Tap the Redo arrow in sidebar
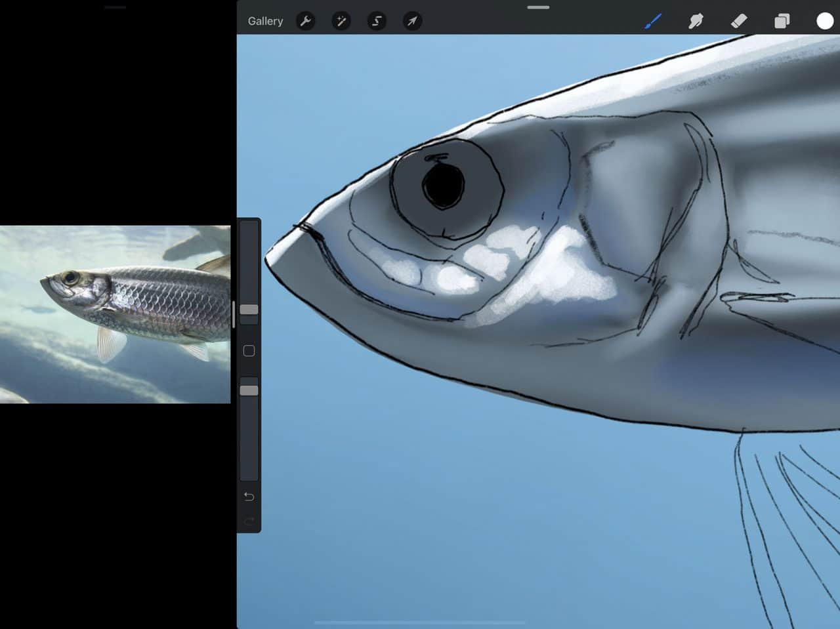 tap(249, 521)
